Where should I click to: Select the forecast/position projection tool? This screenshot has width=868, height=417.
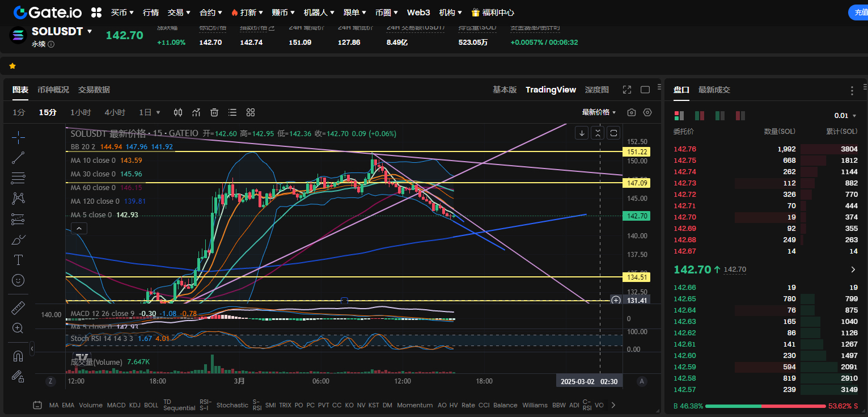(18, 219)
